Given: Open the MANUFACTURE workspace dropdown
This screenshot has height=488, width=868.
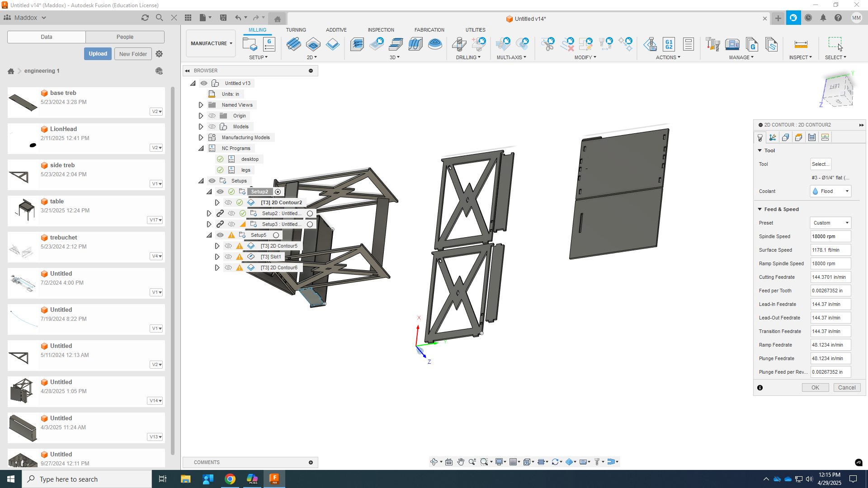Looking at the screenshot, I should (211, 43).
